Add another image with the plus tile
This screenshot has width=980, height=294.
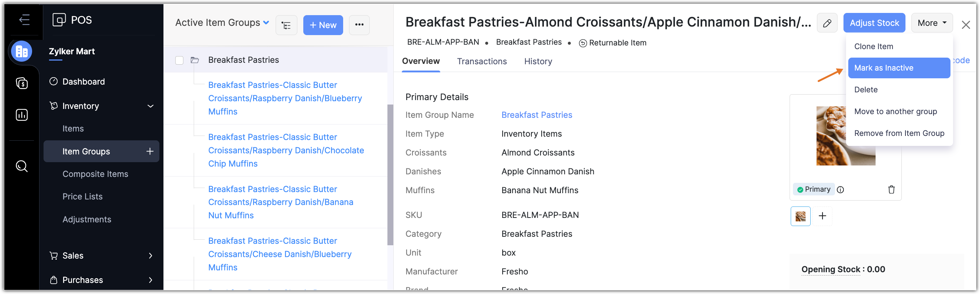[822, 216]
